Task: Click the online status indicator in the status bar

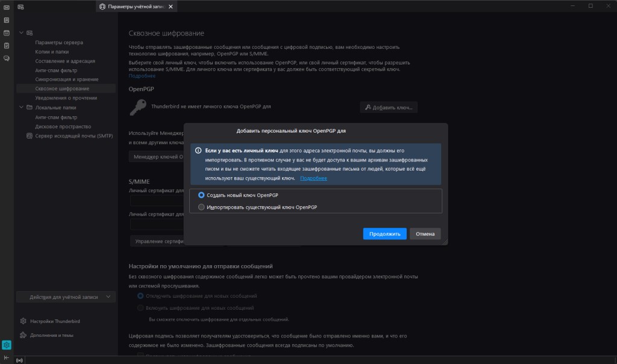Action: pyautogui.click(x=19, y=360)
